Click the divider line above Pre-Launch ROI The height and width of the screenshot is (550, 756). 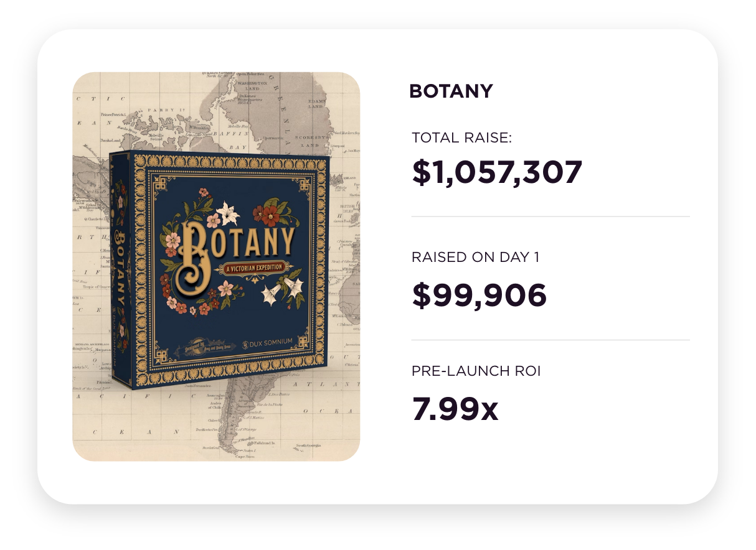pos(550,340)
